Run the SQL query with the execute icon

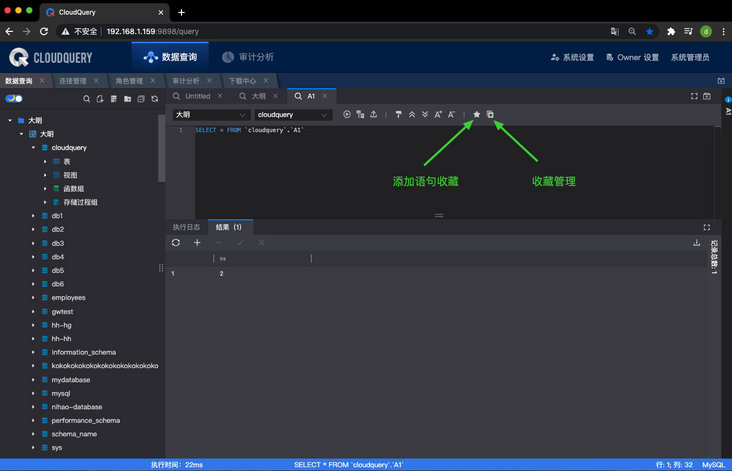click(347, 115)
